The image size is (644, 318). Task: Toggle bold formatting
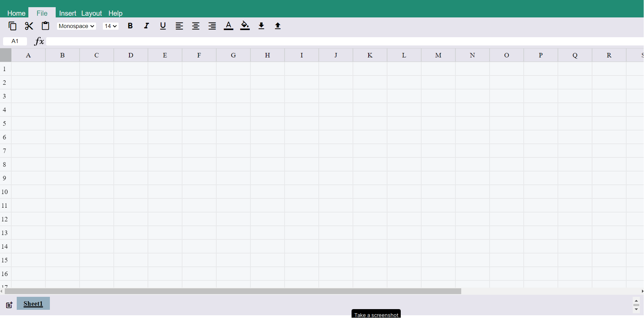[130, 26]
